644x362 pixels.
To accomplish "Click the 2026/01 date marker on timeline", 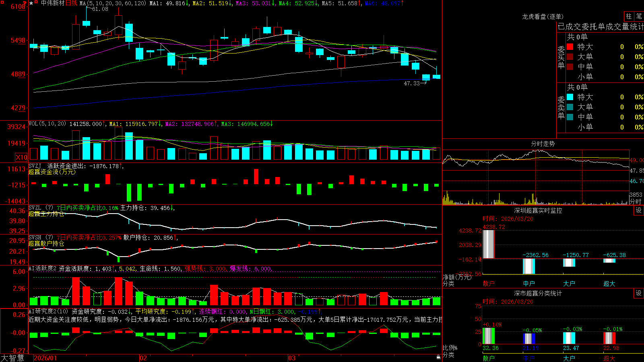I will [45, 358].
